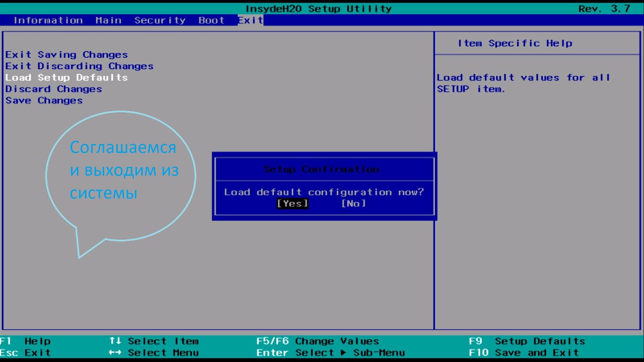
Task: Click the Esc Exit hint
Action: [25, 353]
